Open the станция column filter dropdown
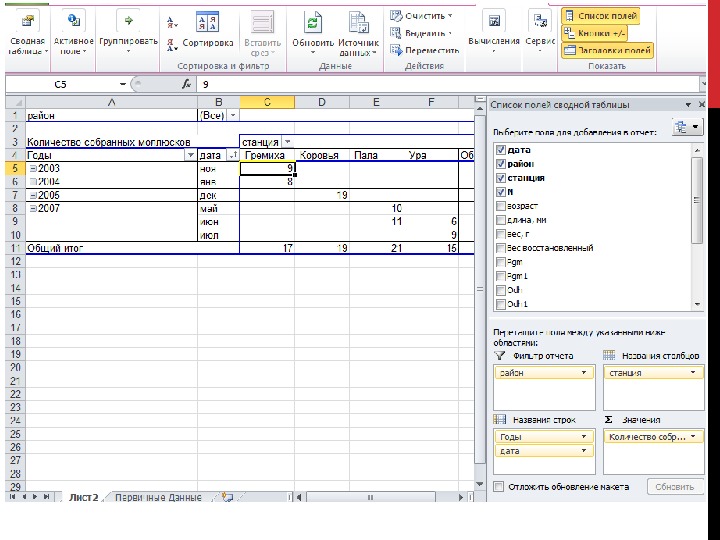 pyautogui.click(x=287, y=142)
